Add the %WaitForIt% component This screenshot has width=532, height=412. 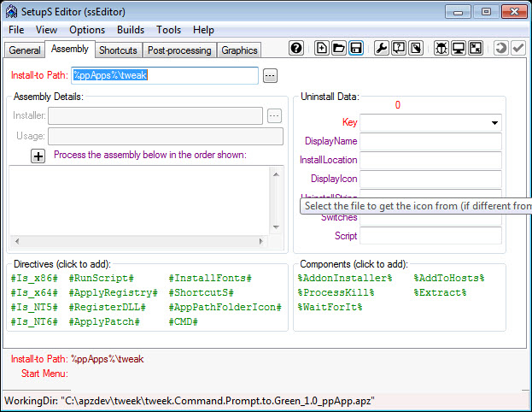[330, 308]
